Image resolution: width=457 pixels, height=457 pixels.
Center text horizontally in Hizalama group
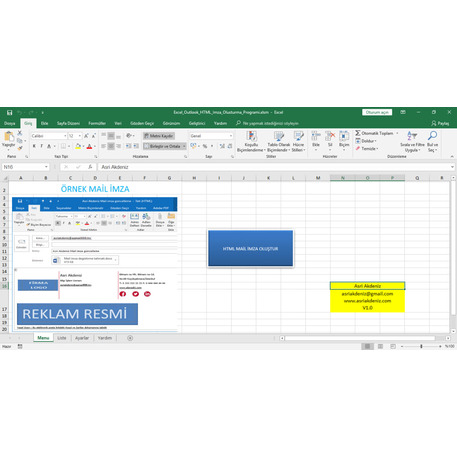[111, 146]
